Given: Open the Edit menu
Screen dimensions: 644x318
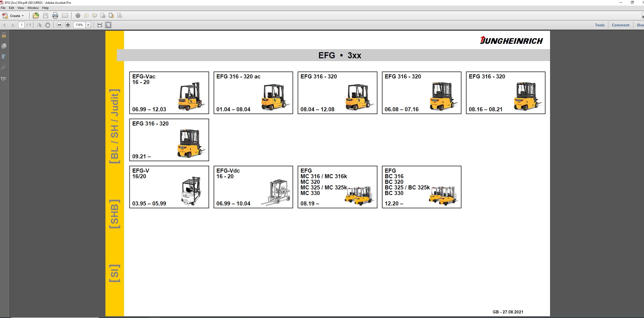Looking at the screenshot, I should tap(11, 8).
